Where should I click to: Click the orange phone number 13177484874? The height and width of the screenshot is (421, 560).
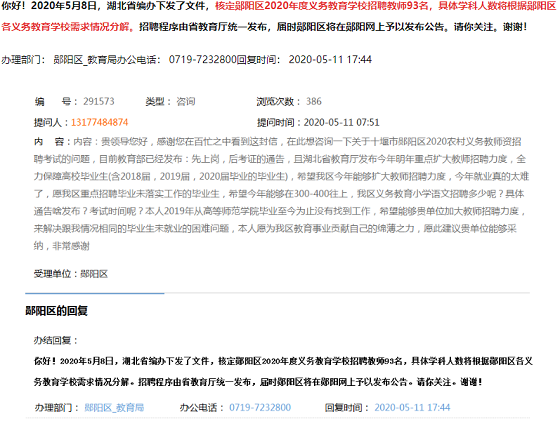click(x=100, y=122)
